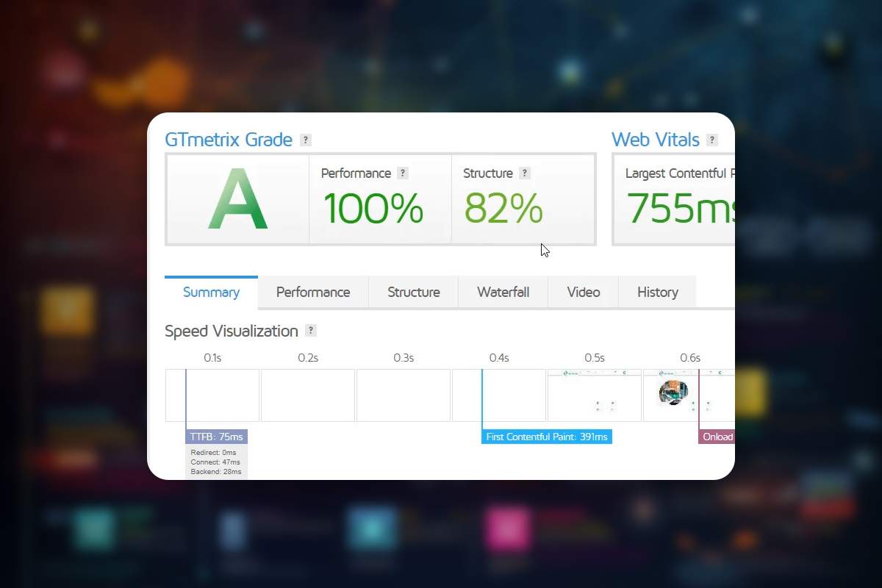The image size is (882, 588).
Task: Switch to the Performance tab
Action: (313, 292)
